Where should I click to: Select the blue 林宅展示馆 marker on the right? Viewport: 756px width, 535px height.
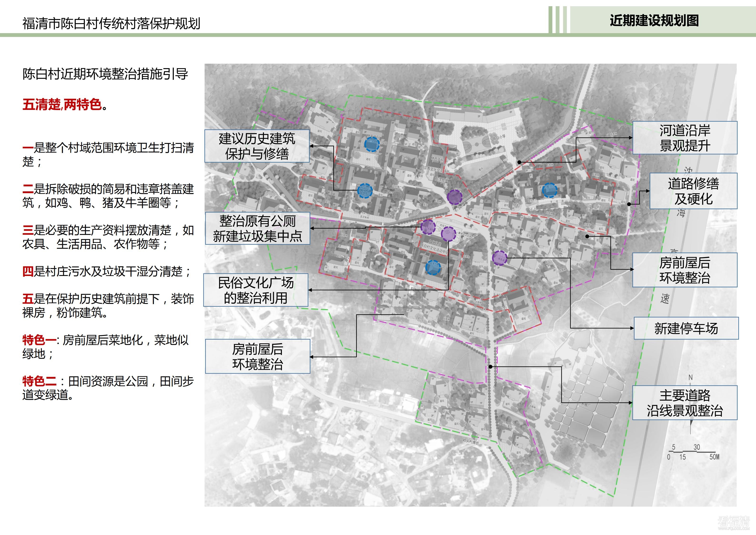(x=550, y=190)
